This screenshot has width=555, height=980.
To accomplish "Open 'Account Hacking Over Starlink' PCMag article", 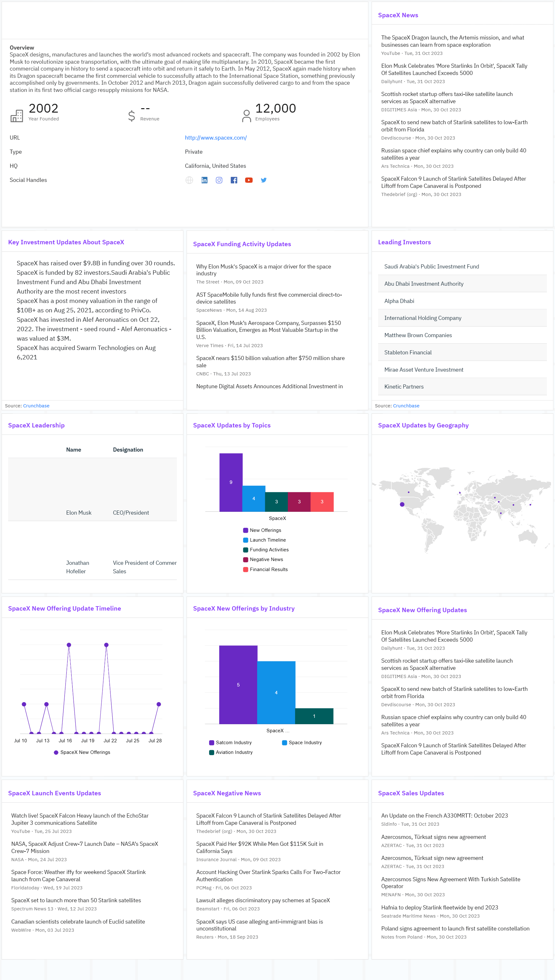I will coord(268,876).
